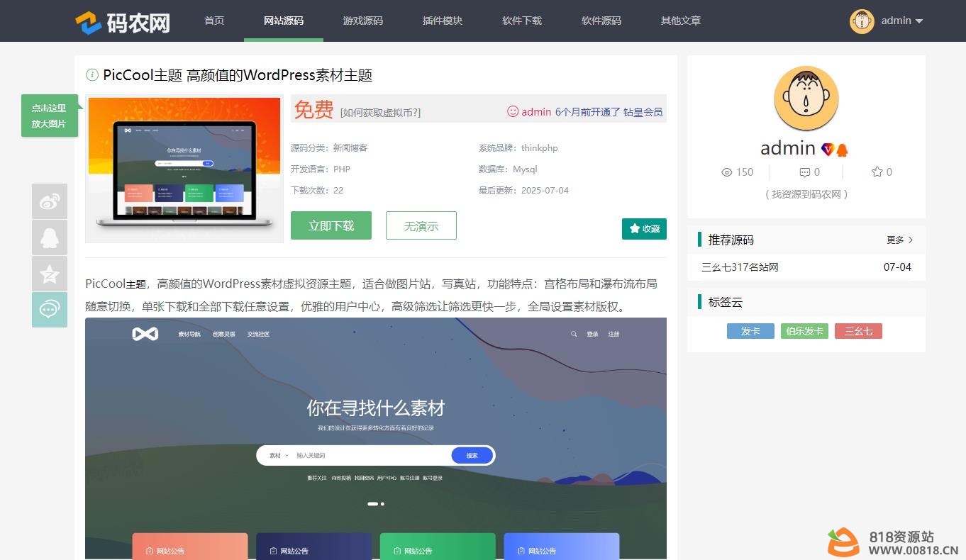
Task: Click the eye views icon showing 150
Action: [x=726, y=172]
